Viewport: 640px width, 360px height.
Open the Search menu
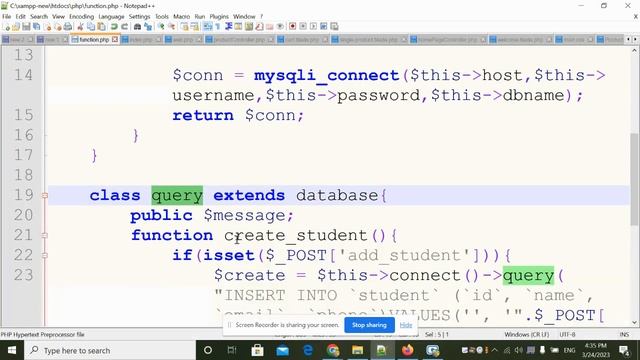(x=39, y=16)
